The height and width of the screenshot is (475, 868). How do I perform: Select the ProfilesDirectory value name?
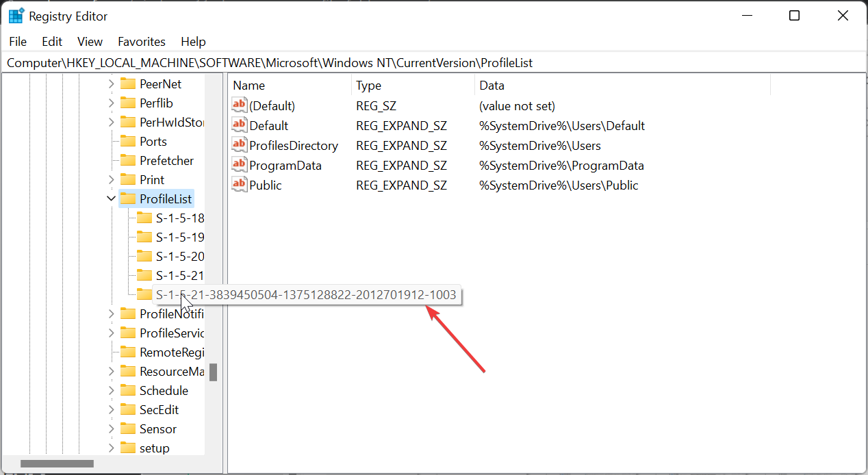[294, 146]
